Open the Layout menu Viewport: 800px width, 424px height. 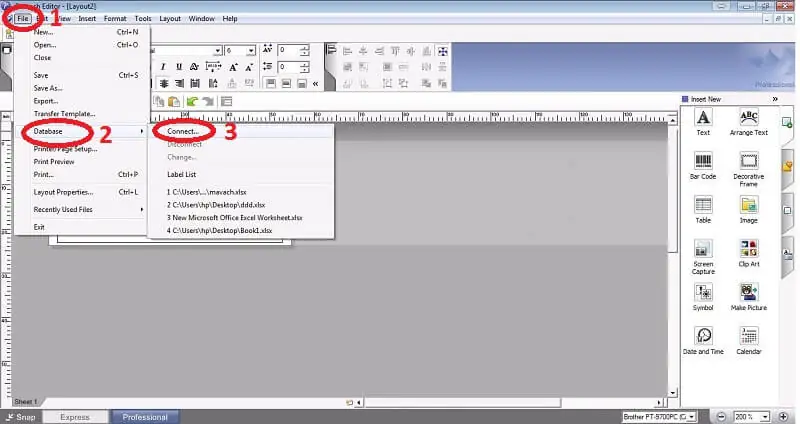[x=170, y=18]
